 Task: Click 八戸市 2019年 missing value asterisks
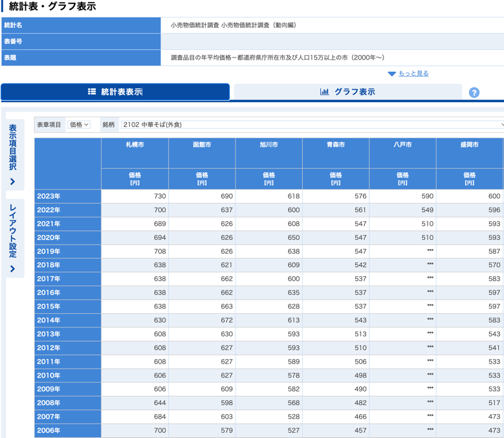point(430,250)
